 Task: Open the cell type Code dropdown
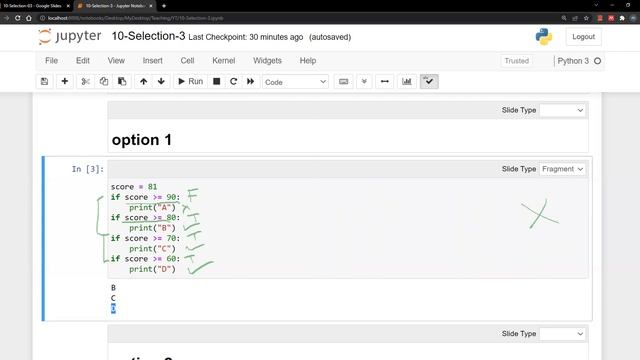pyautogui.click(x=296, y=82)
